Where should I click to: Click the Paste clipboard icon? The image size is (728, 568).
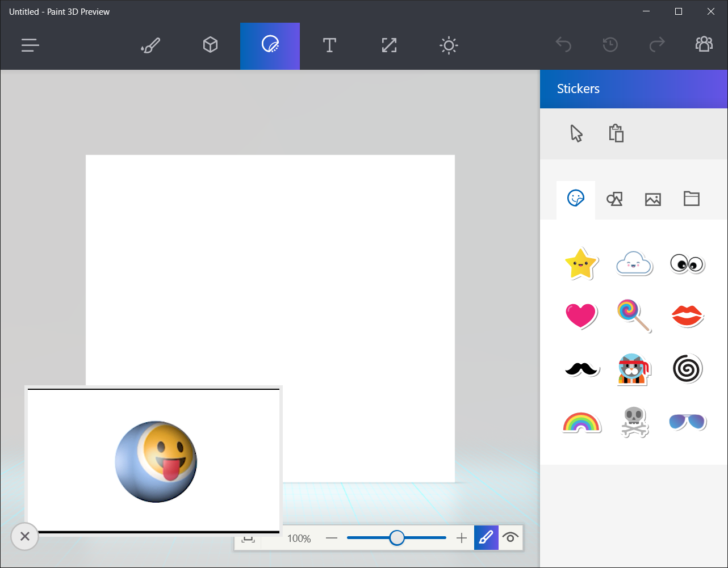click(x=616, y=134)
